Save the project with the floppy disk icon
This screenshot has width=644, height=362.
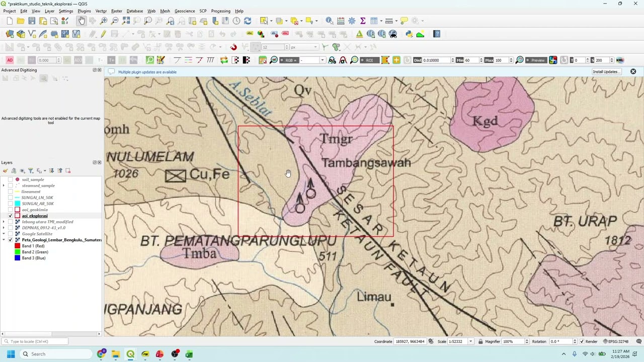coord(32,21)
